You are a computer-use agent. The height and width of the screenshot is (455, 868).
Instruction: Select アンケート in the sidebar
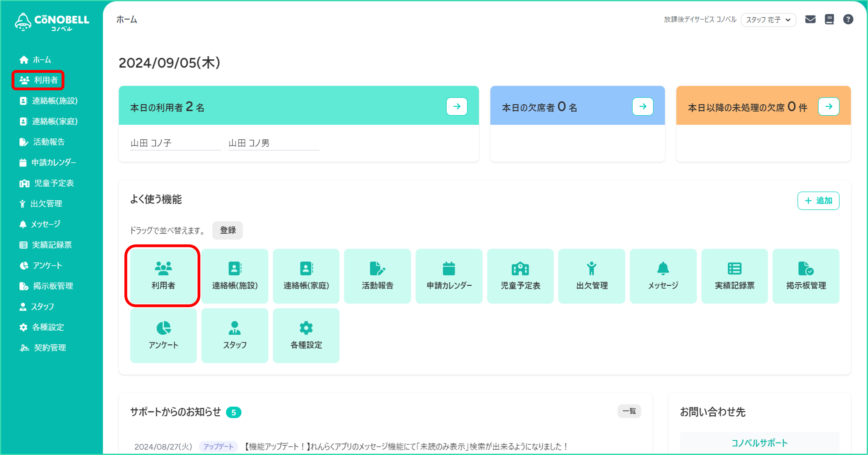click(x=41, y=265)
